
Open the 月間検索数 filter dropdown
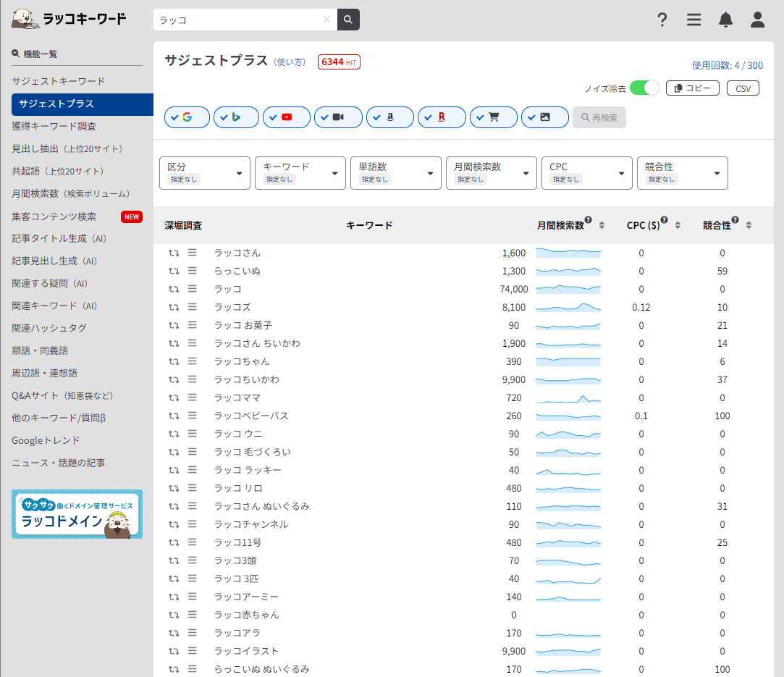(491, 173)
